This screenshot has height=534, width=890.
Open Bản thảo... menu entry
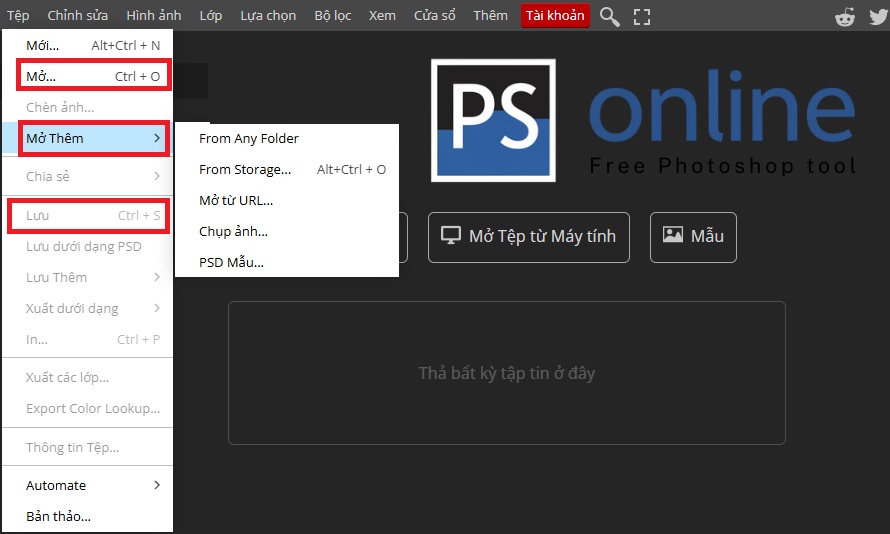(x=87, y=516)
